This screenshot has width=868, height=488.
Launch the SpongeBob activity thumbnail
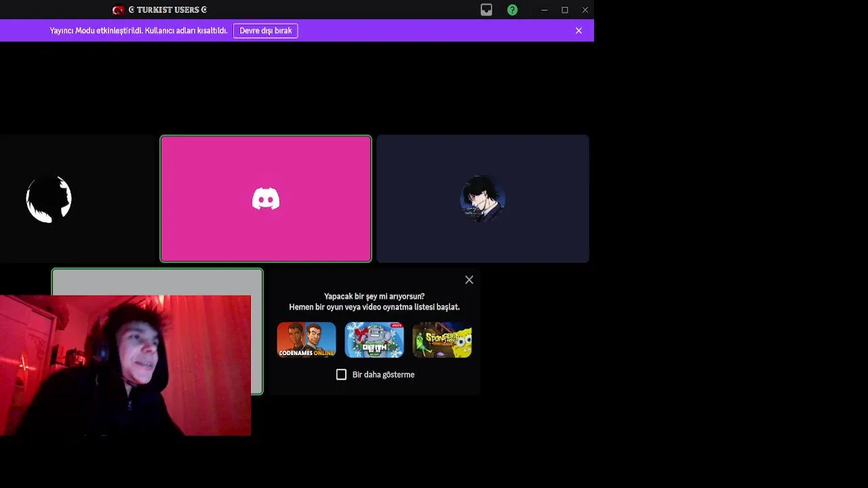442,340
